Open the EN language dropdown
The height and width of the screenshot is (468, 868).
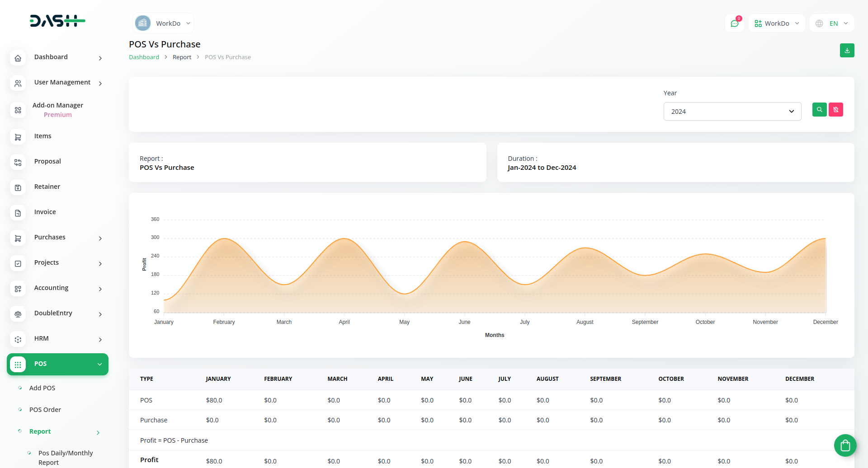coord(838,23)
